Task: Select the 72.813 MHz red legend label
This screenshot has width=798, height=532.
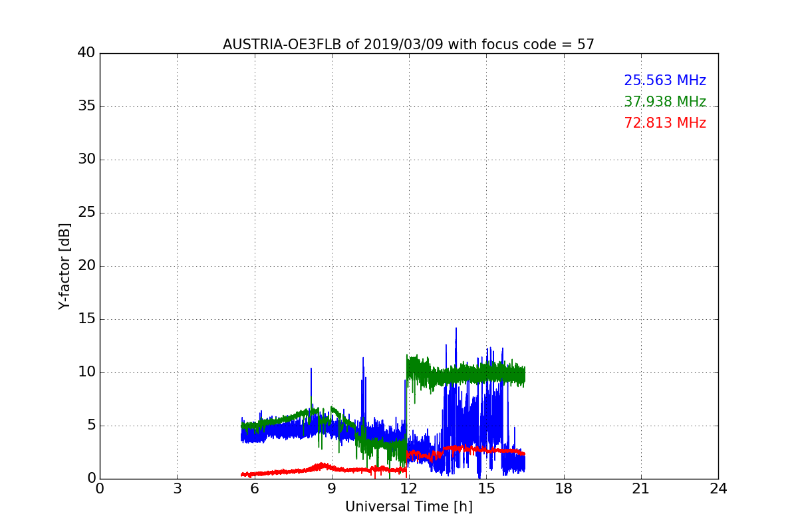Action: pos(665,123)
